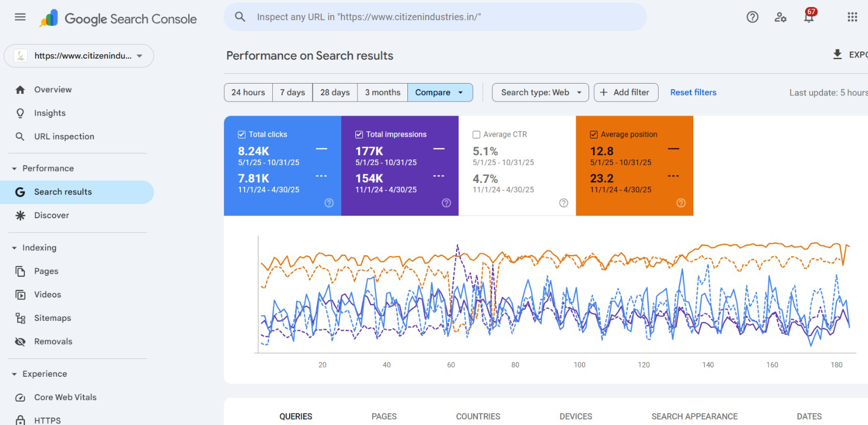Click the Reset filters link
Viewport: 868px width, 425px height.
tap(693, 92)
